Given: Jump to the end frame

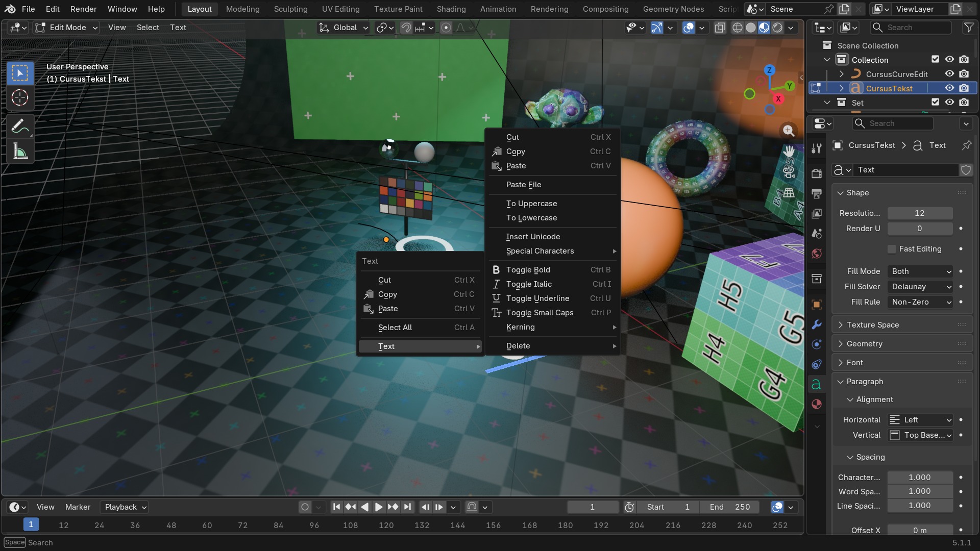Looking at the screenshot, I should [x=407, y=507].
